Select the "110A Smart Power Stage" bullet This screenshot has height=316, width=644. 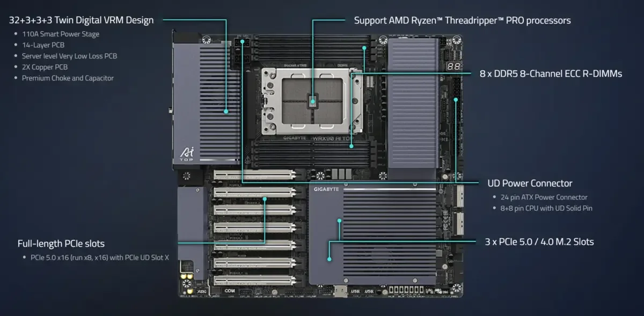coord(61,34)
